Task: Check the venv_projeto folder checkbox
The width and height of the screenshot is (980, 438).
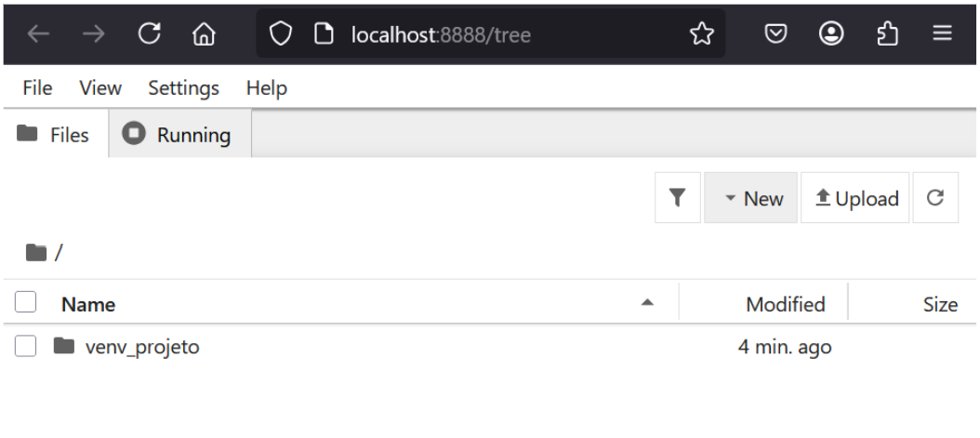Action: pyautogui.click(x=26, y=346)
